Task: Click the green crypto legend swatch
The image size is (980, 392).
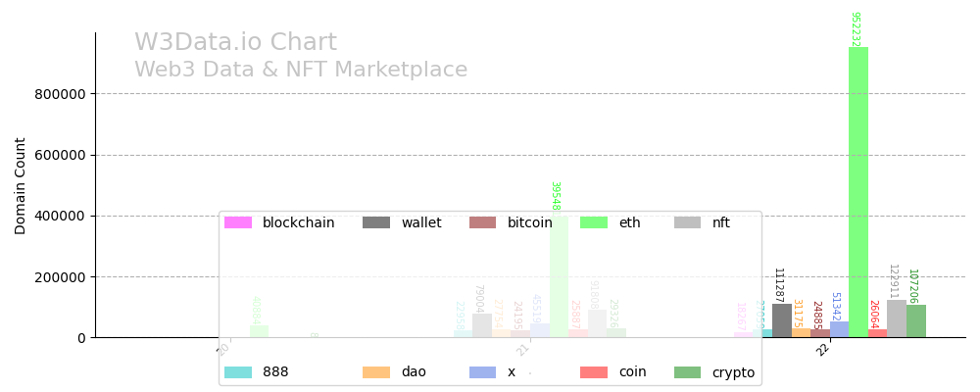Action: [688, 372]
